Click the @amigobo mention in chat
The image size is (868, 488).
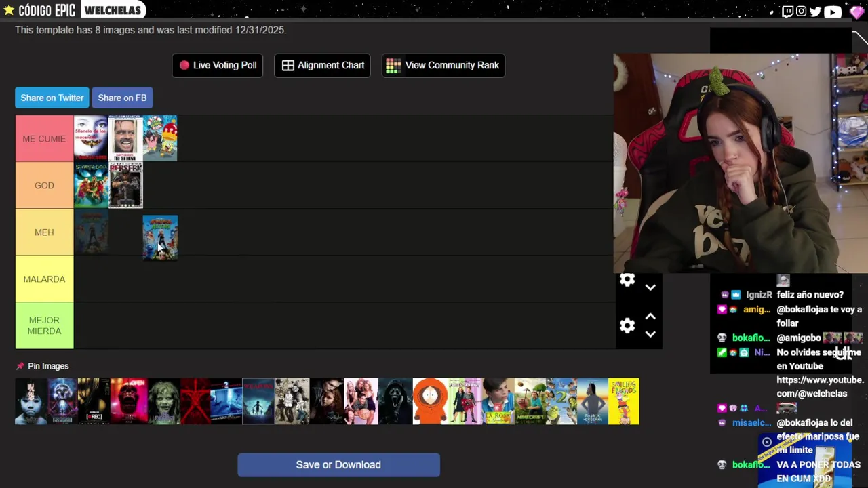pos(798,338)
